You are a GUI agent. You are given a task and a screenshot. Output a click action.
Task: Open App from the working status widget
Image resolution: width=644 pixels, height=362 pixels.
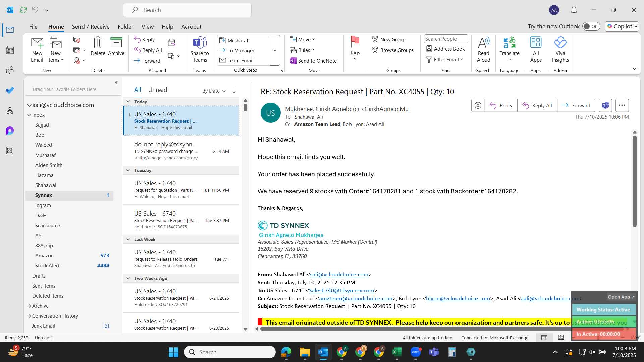pyautogui.click(x=621, y=297)
